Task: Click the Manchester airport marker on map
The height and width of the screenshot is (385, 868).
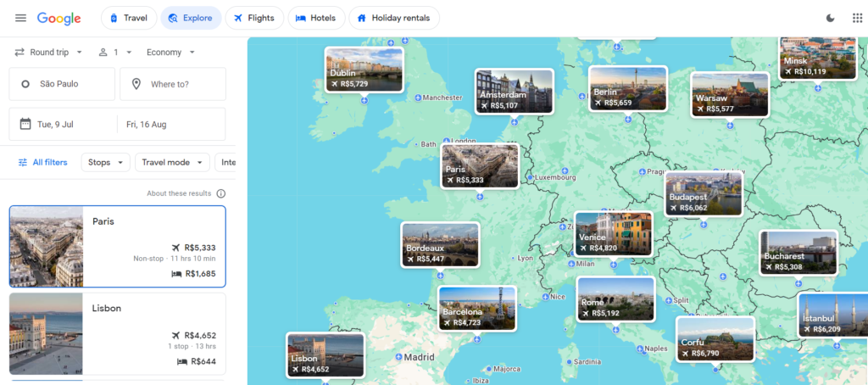Action: pyautogui.click(x=418, y=98)
